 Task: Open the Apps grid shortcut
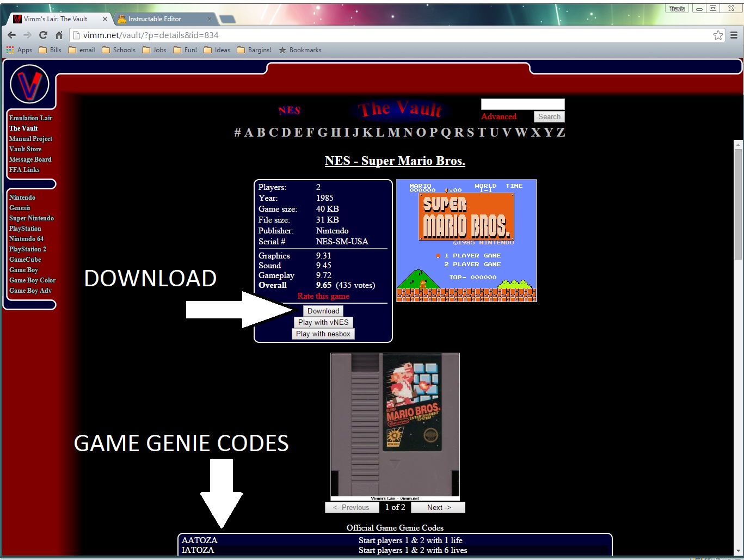point(19,50)
